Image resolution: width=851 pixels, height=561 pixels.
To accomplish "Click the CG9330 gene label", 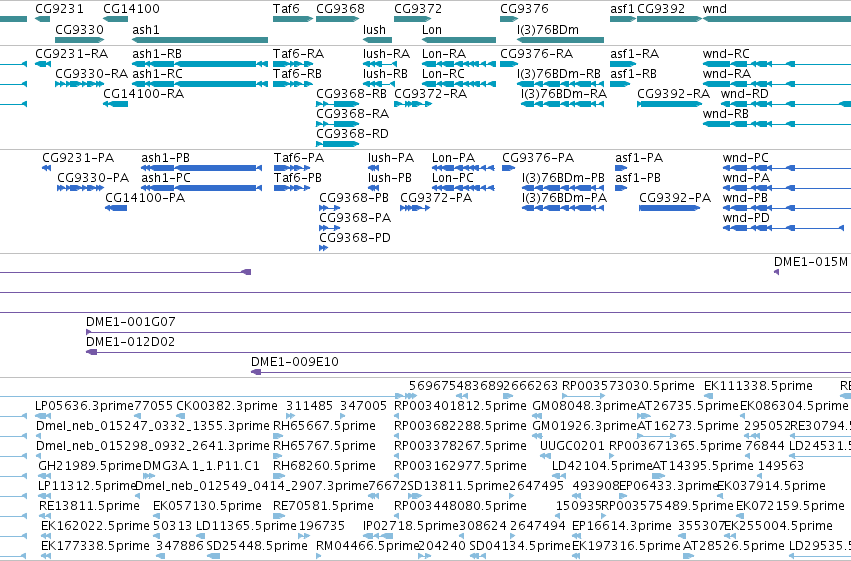I will point(79,29).
